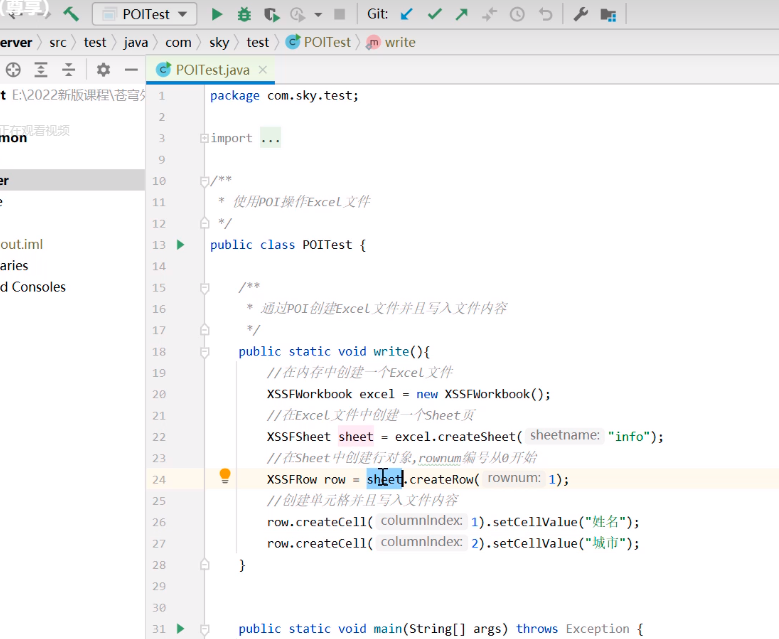Select the POITest.java editor tab

(212, 70)
